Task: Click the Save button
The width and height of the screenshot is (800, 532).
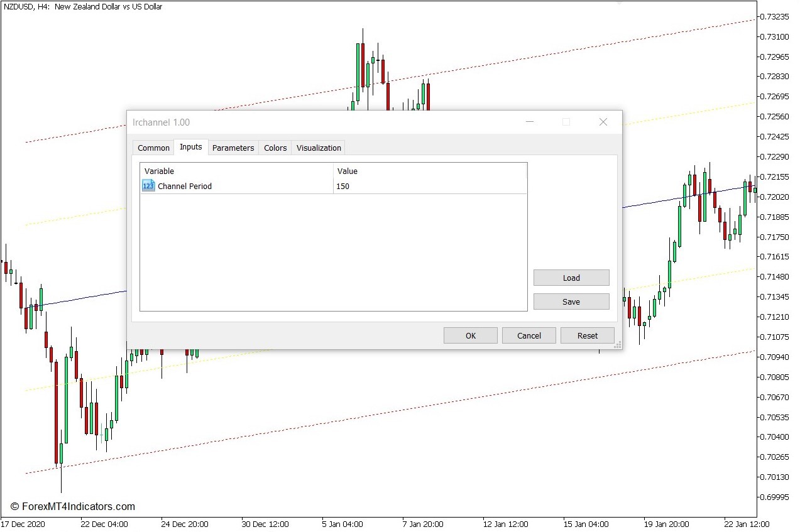Action: click(571, 301)
